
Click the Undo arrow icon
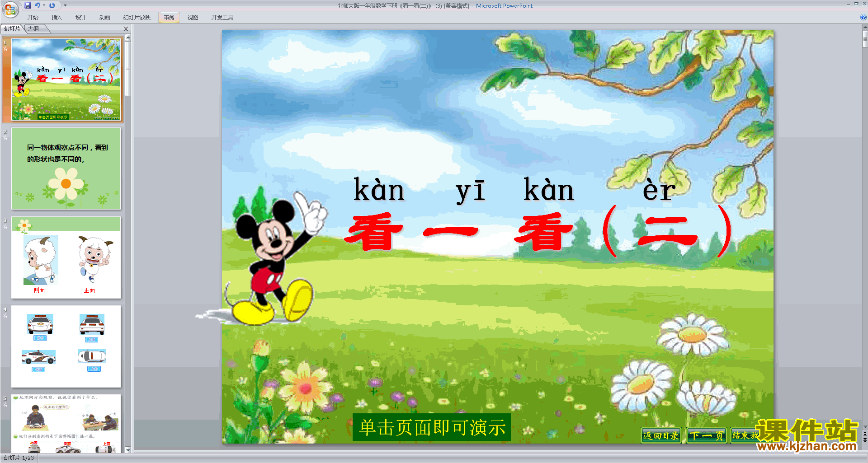(38, 5)
